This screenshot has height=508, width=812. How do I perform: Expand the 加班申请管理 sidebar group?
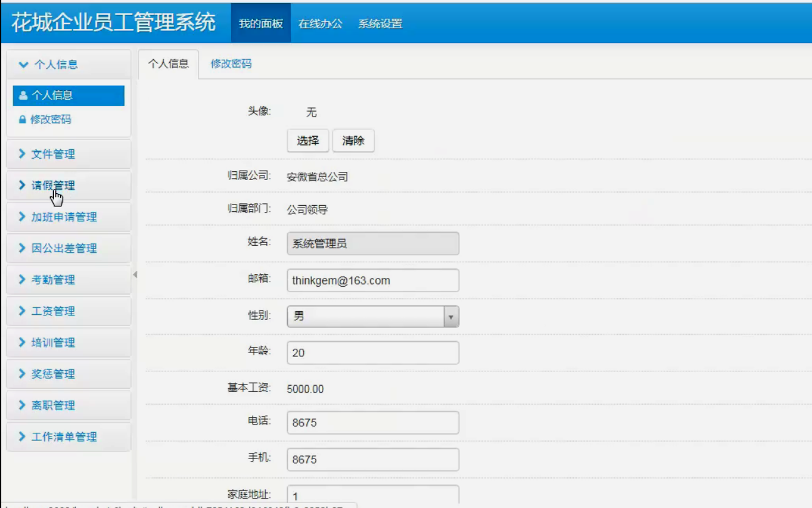click(x=69, y=217)
